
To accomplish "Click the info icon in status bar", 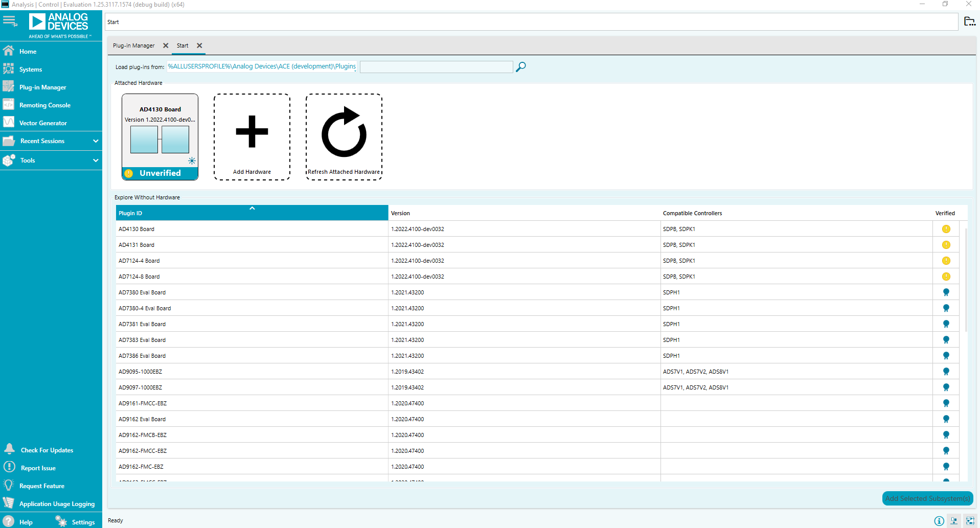I will (x=939, y=521).
